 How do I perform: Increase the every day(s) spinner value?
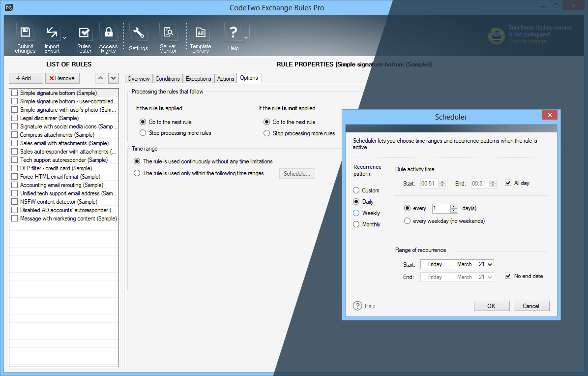coord(454,206)
